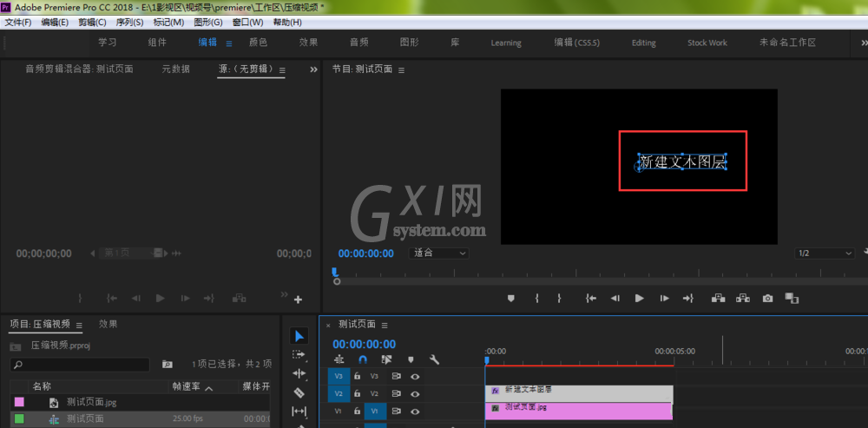Toggle sync lock on track V2
This screenshot has width=868, height=428.
pos(397,393)
